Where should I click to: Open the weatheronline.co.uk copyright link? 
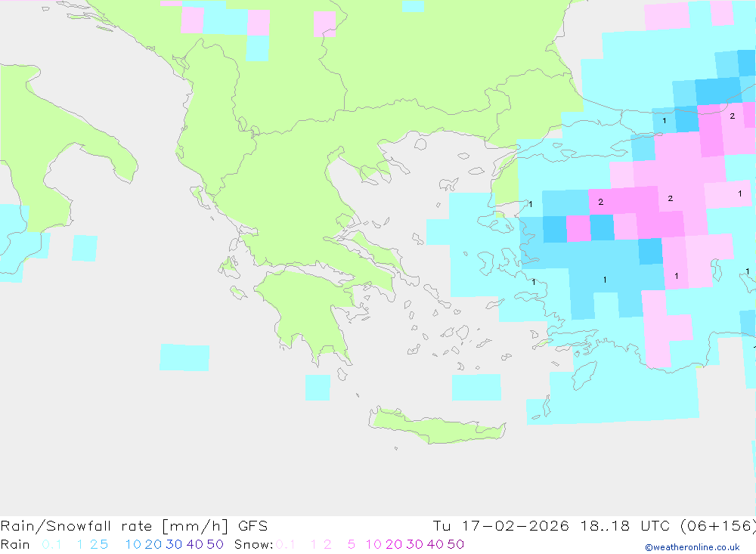pos(692,547)
